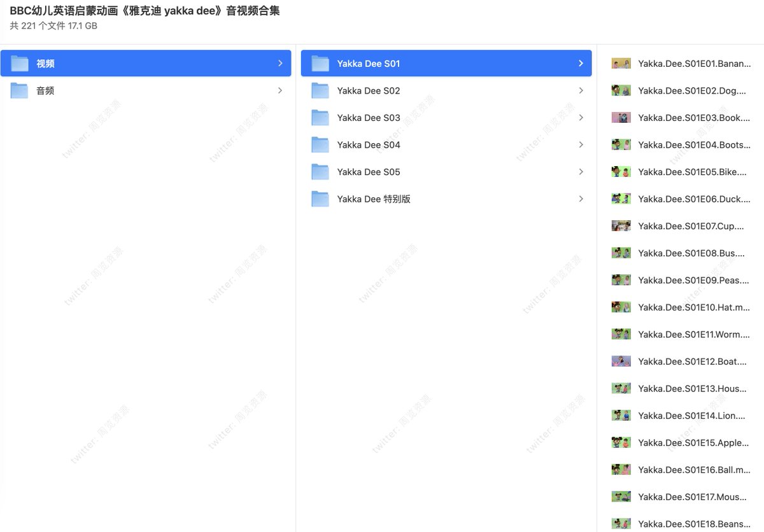Image resolution: width=764 pixels, height=532 pixels.
Task: Select file name Yakka.Dee.S01E07.Cup
Action: 691,226
